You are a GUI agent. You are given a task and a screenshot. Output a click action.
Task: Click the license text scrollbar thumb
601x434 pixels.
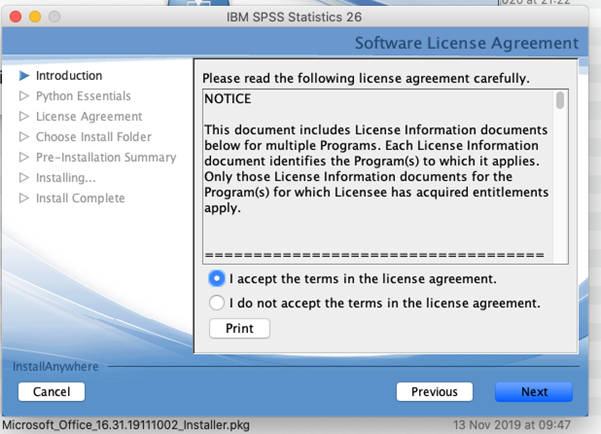point(560,100)
